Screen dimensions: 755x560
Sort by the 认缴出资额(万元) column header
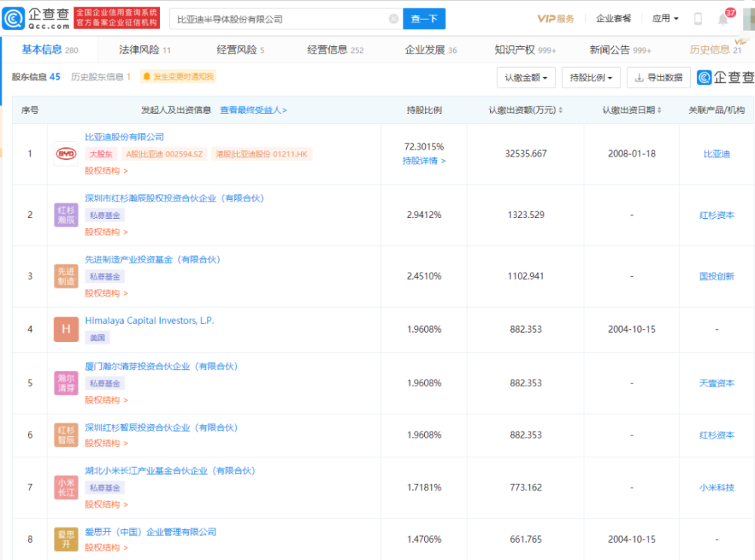525,110
